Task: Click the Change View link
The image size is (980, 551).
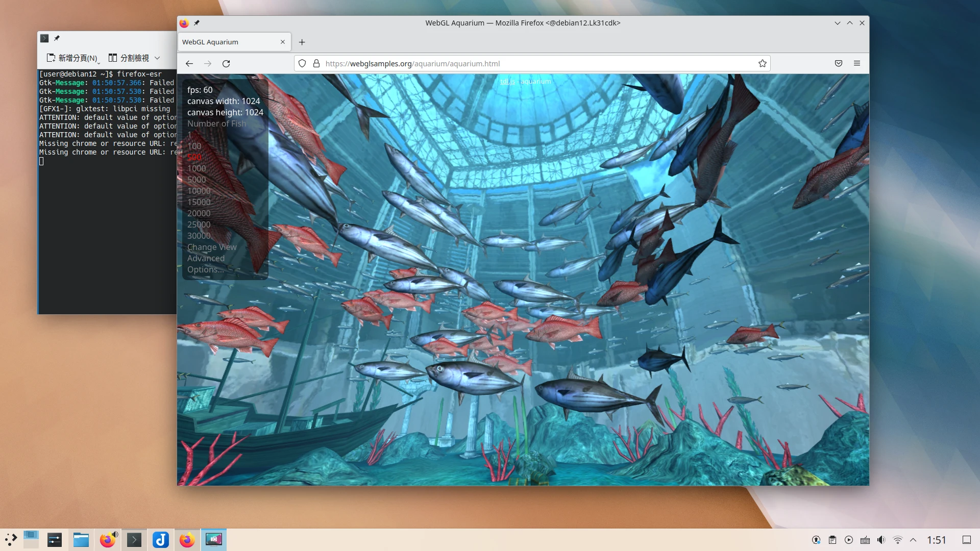Action: click(212, 247)
